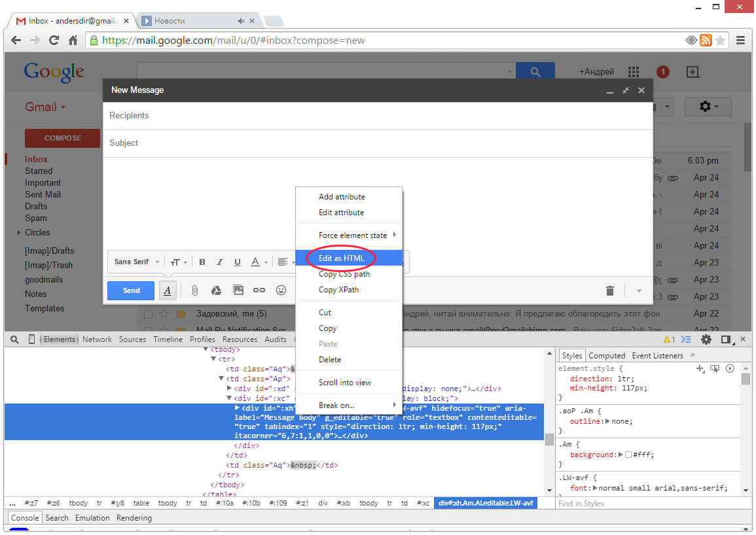Choose Edit as HTML from context menu
Viewport: 756px width, 535px height.
click(x=341, y=258)
